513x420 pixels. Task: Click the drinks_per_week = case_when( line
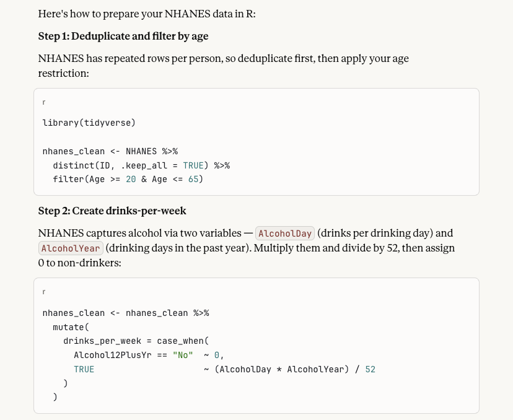pyautogui.click(x=136, y=341)
